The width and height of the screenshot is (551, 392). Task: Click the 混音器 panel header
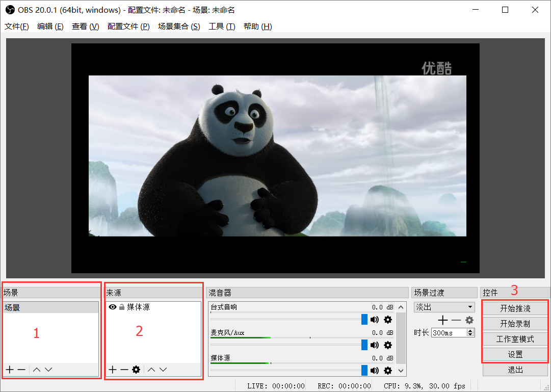[x=307, y=293]
